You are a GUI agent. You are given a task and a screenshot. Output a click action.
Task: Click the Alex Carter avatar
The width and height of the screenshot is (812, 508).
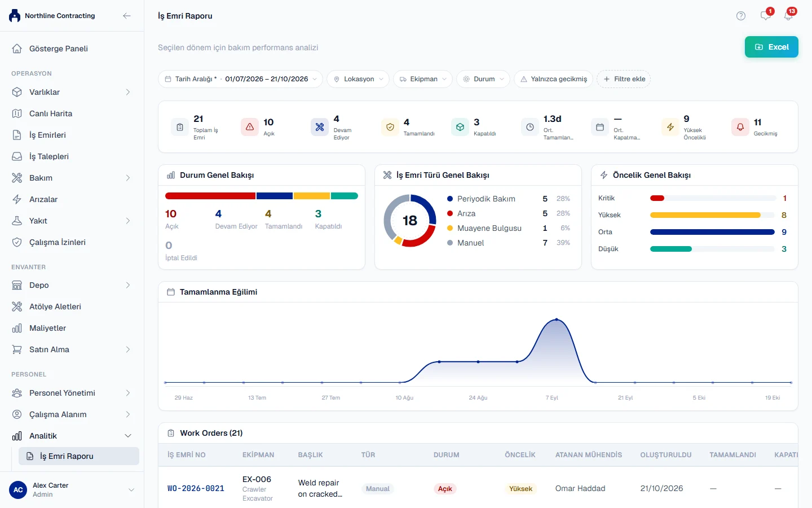tap(18, 490)
